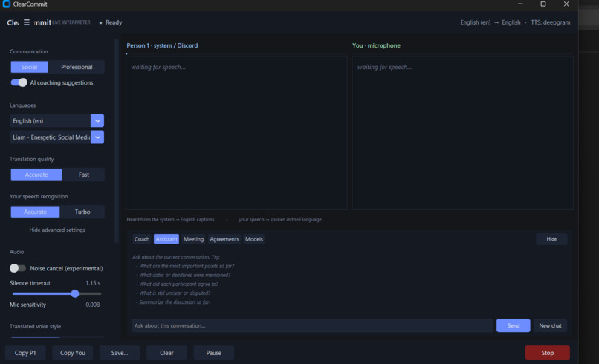Screen dimensions: 599x364
Task: Open the Models tab
Action: pos(254,239)
